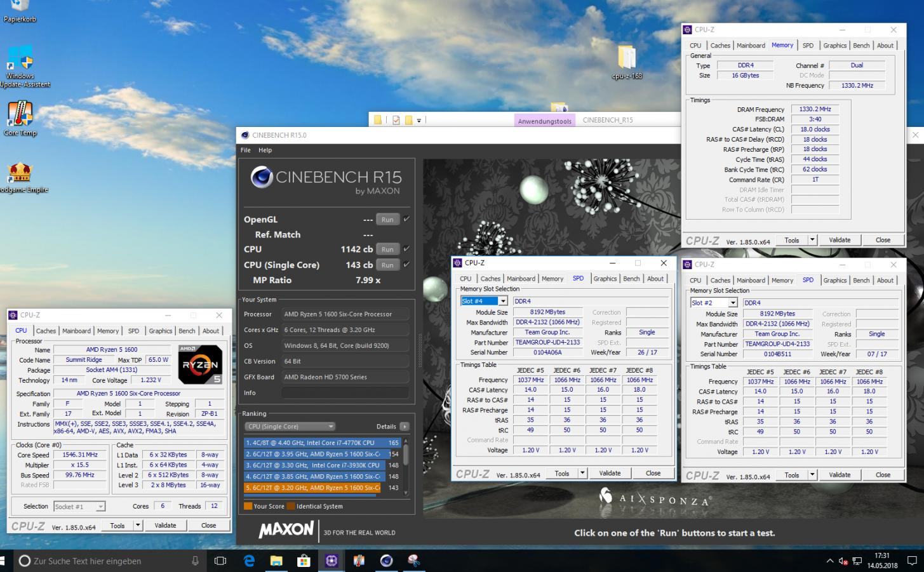The height and width of the screenshot is (572, 924).
Task: Click the taskbar clock showing 17:31
Action: pyautogui.click(x=881, y=561)
